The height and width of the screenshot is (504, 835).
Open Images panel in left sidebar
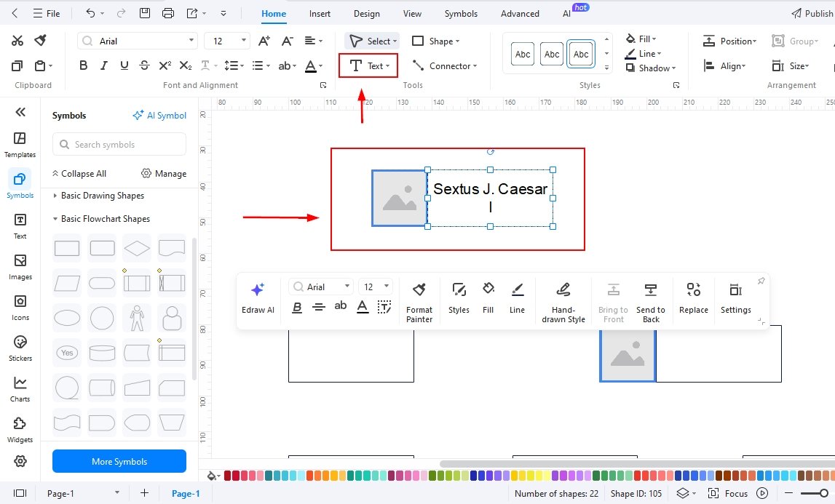[20, 267]
